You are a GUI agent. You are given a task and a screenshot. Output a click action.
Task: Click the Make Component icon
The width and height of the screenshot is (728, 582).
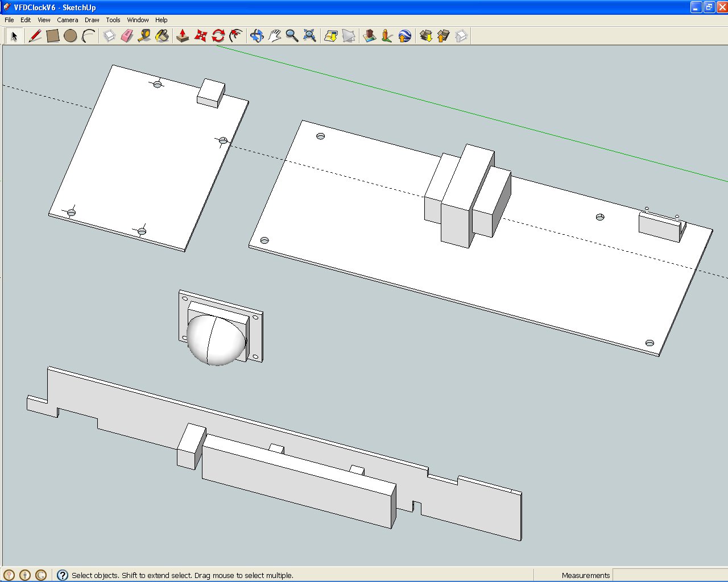click(x=109, y=36)
